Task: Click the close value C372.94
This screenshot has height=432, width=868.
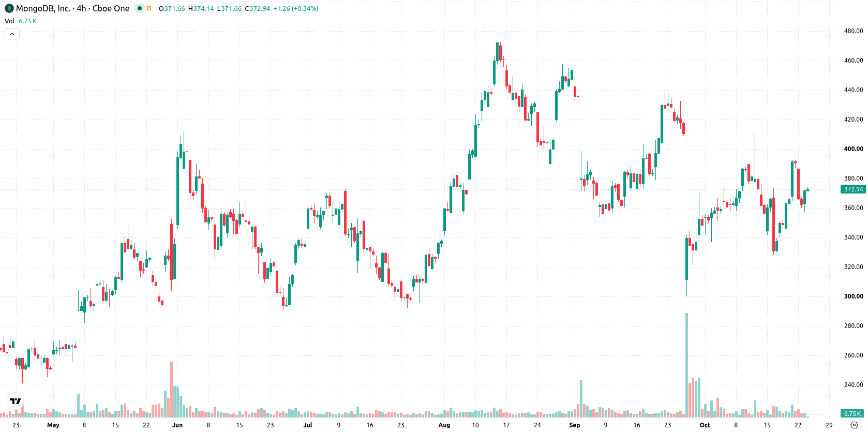Action: click(x=257, y=9)
